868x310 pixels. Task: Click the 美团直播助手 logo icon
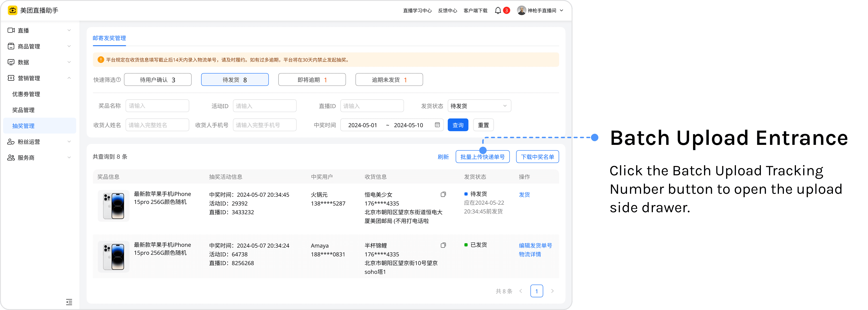coord(12,10)
